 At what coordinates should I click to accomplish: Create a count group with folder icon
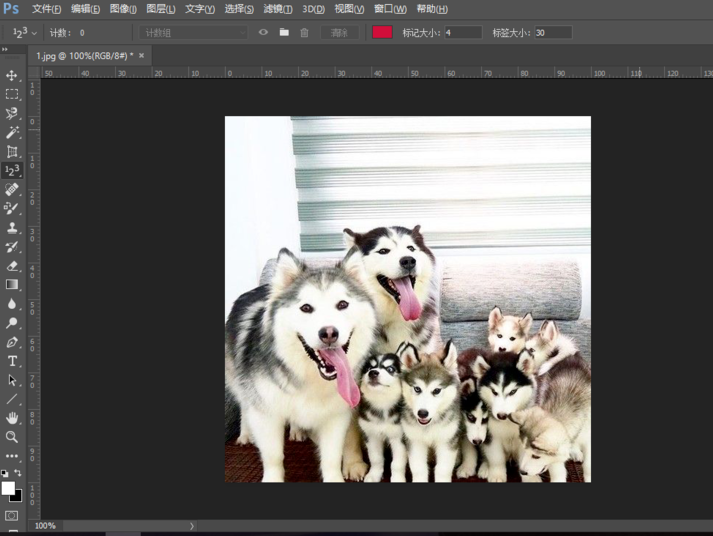click(x=284, y=33)
